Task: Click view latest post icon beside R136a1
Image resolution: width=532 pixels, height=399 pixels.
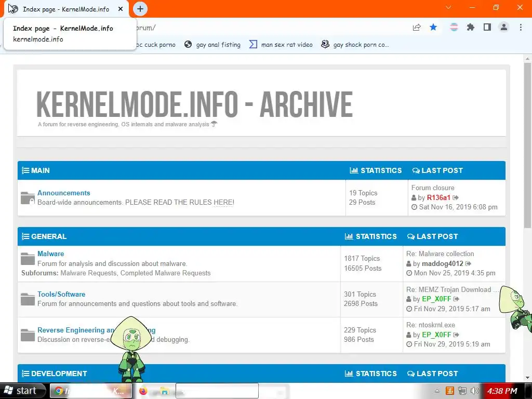Action: coord(456,197)
